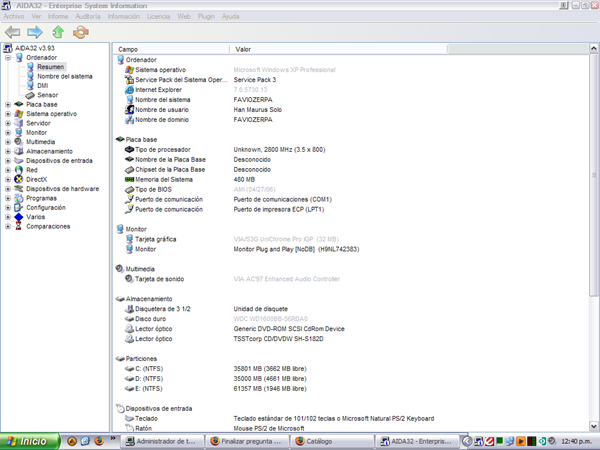The image size is (600, 450).
Task: Switch to Catálogo taskbar window
Action: 331,441
